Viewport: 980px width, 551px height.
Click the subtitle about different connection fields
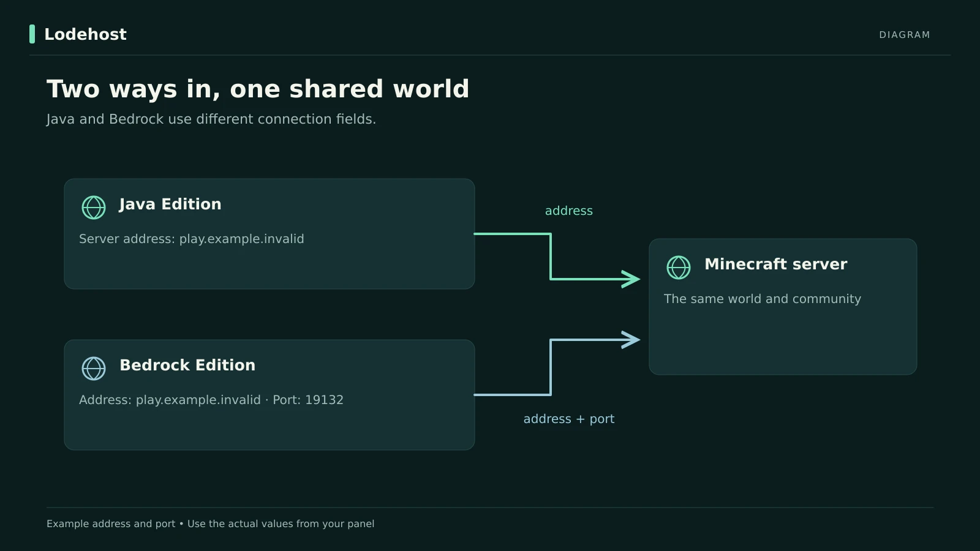tap(211, 119)
